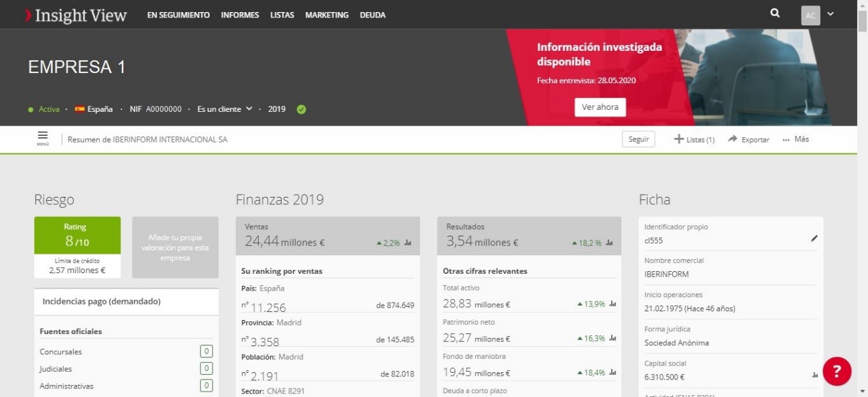This screenshot has height=397, width=868.
Task: Add company to Listas (1)
Action: (694, 139)
